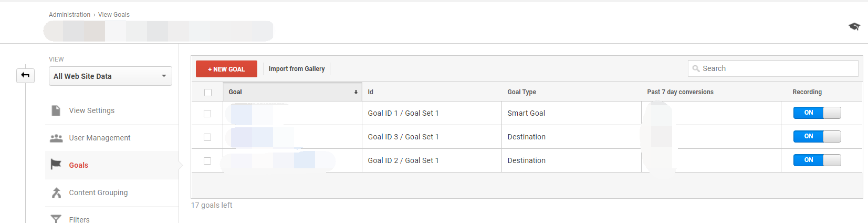
Task: Check the Goal ID 2 row checkbox
Action: tap(207, 161)
